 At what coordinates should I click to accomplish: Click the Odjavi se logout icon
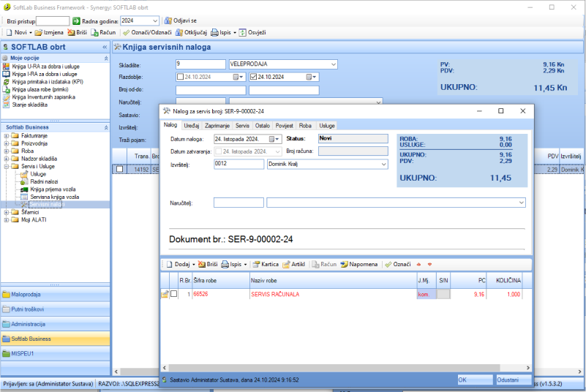click(168, 21)
